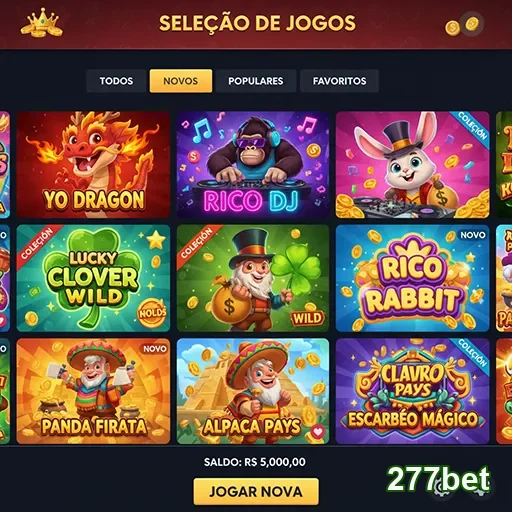Viewport: 512px width, 512px height.
Task: Click the Jogar Nova button
Action: tap(256, 491)
